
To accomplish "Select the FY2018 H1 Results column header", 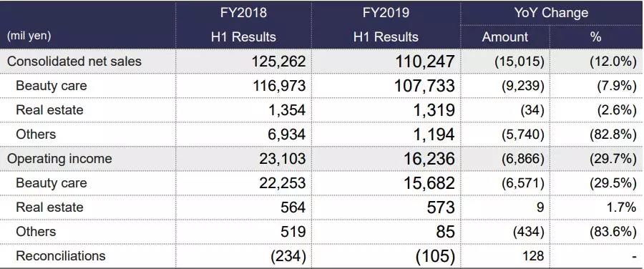I will 243,24.
